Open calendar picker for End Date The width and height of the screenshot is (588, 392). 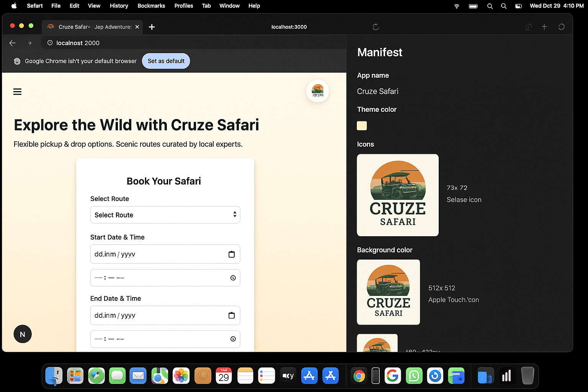(x=231, y=315)
